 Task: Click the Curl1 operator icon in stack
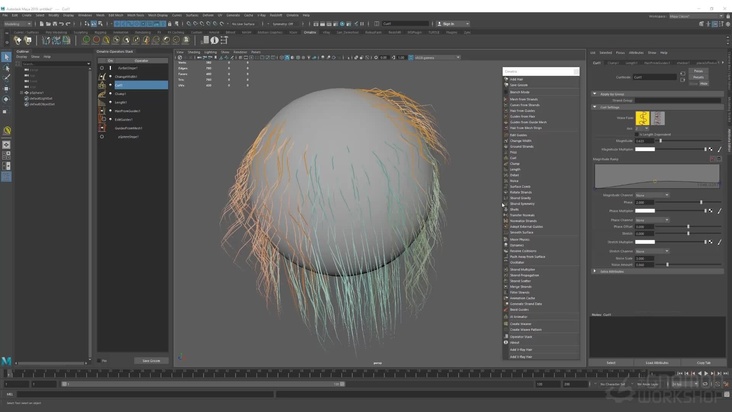(x=102, y=85)
